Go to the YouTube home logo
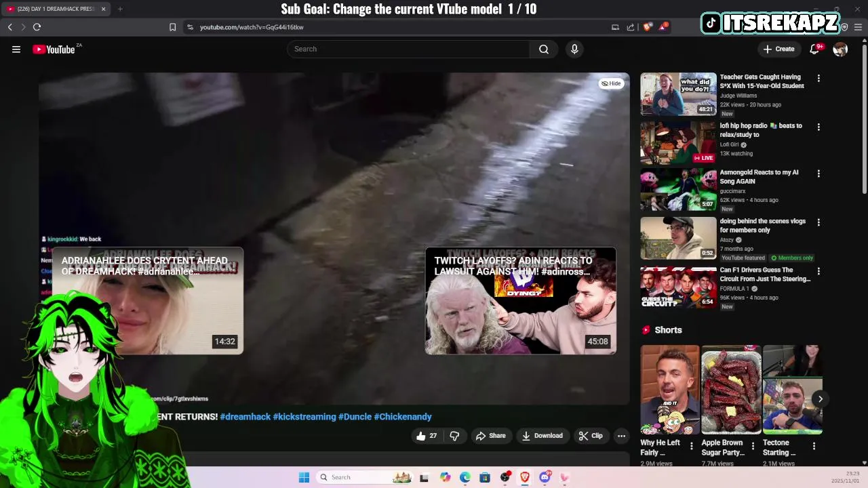868x488 pixels. click(54, 49)
